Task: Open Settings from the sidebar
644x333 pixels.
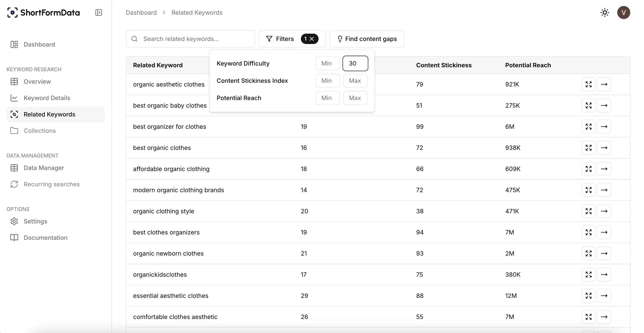Action: (56, 221)
